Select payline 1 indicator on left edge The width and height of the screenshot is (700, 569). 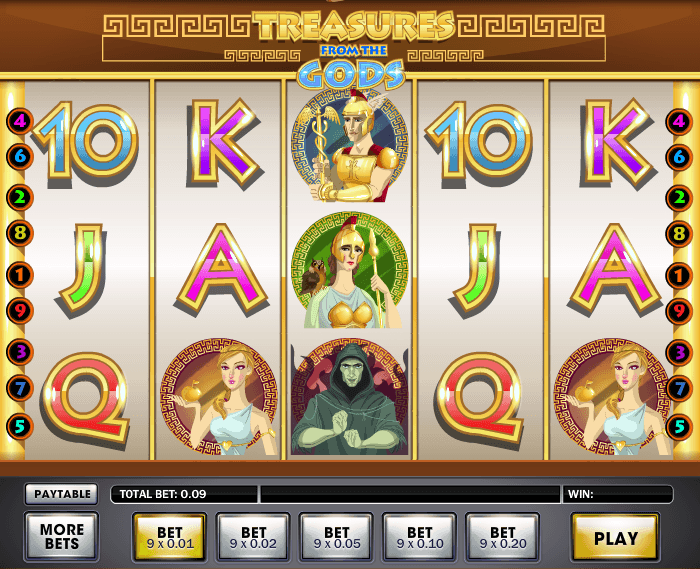[20, 275]
